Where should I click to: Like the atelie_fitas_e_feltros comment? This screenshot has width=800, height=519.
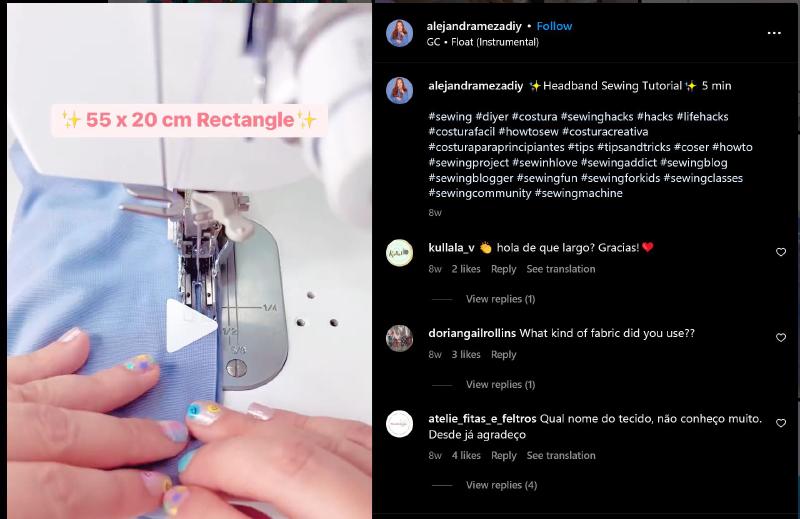tap(781, 423)
